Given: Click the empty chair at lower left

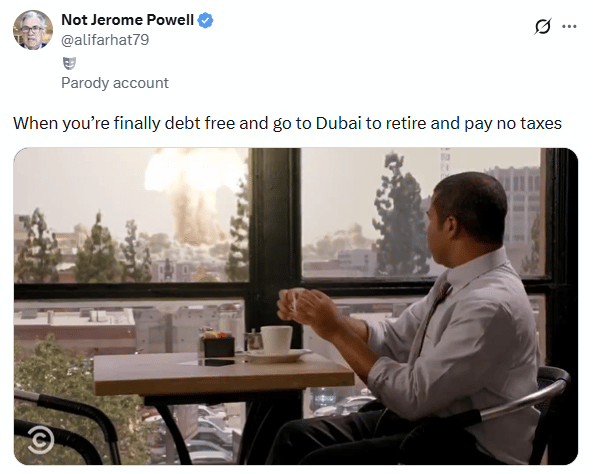Looking at the screenshot, I should pos(61,427).
